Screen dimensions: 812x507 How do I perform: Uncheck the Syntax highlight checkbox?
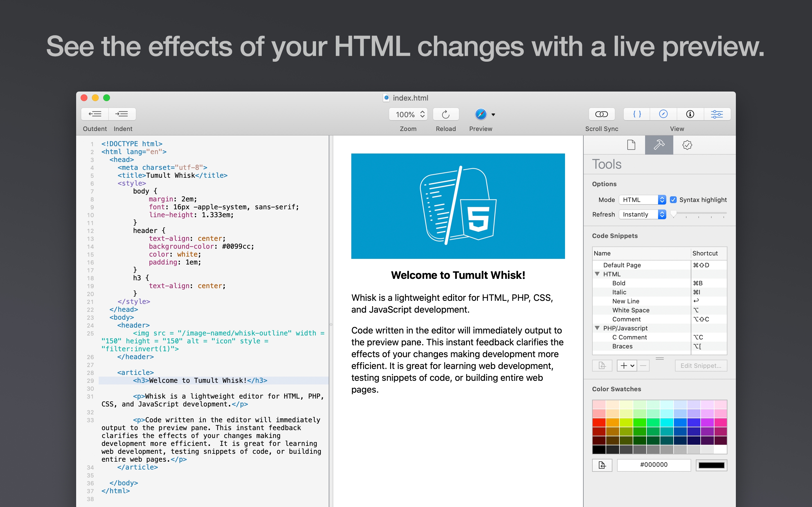pyautogui.click(x=673, y=200)
